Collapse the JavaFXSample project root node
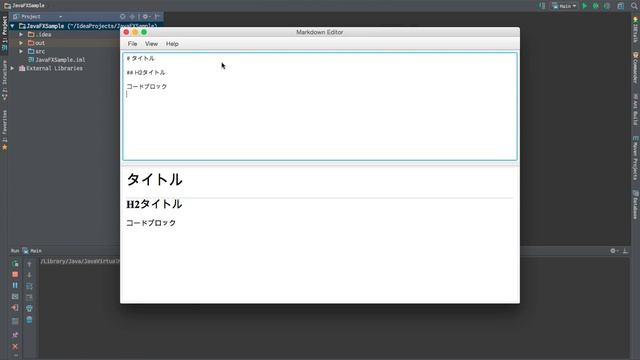The image size is (640, 360). pos(12,26)
